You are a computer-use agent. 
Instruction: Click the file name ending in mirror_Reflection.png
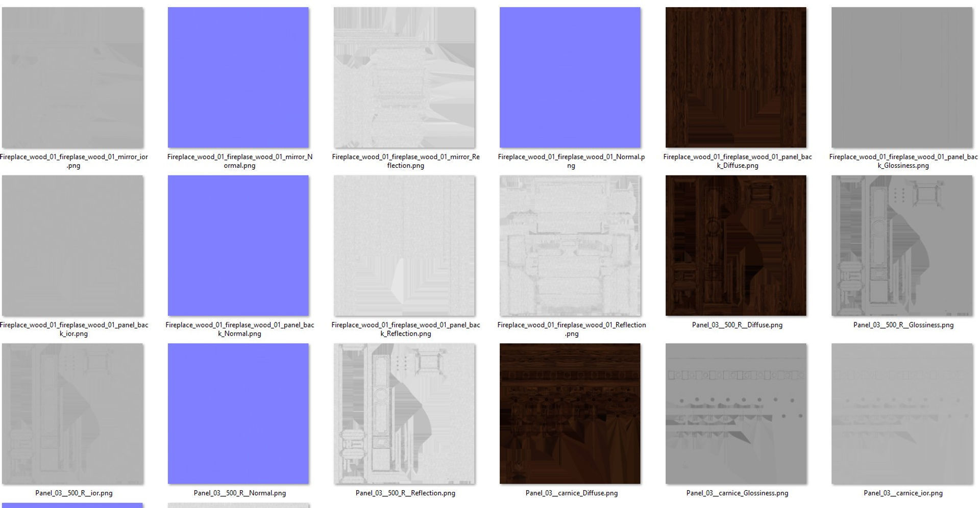pyautogui.click(x=406, y=161)
